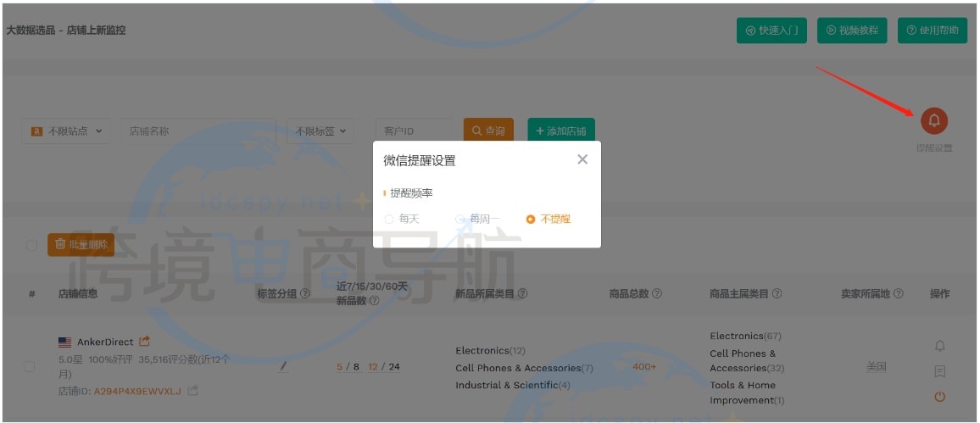The width and height of the screenshot is (980, 423).
Task: Click the 7-day new product count 5
Action: coord(339,367)
